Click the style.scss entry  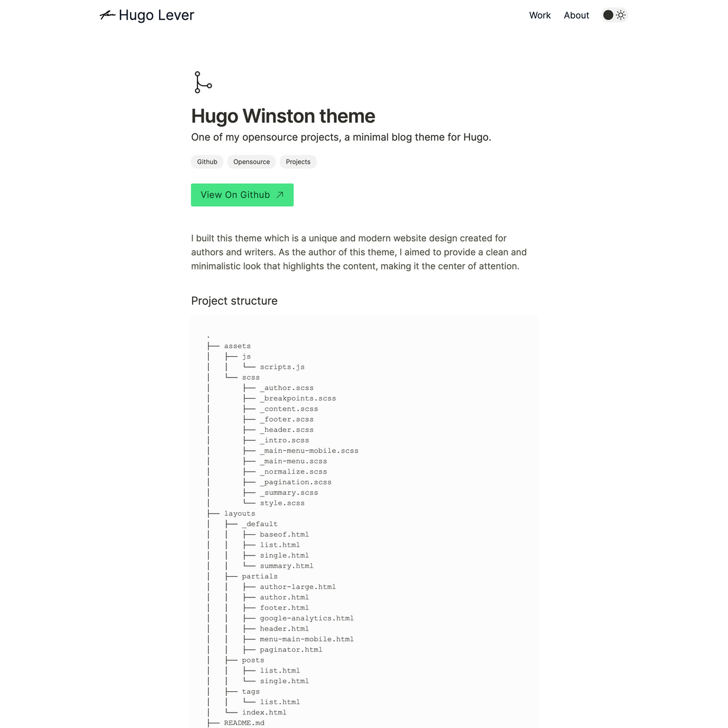(x=282, y=503)
